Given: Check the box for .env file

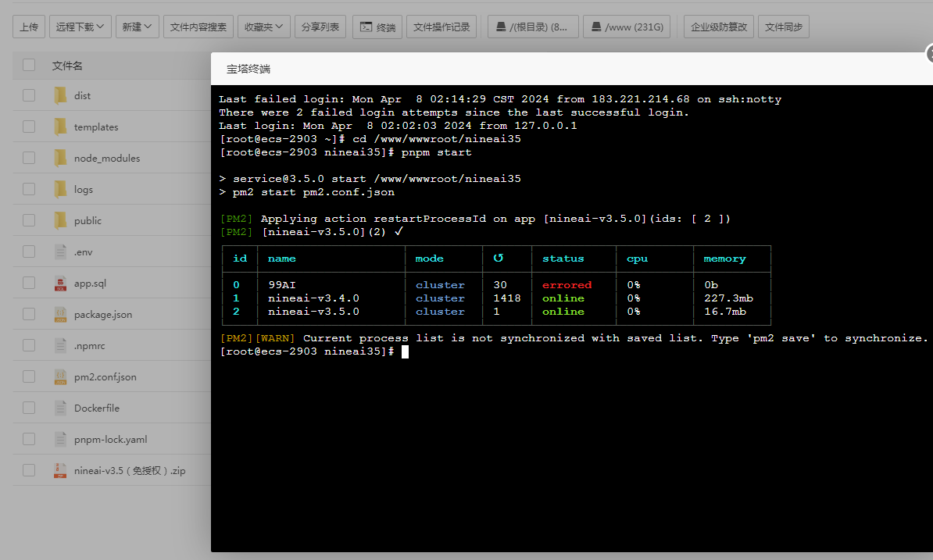Looking at the screenshot, I should coord(29,251).
